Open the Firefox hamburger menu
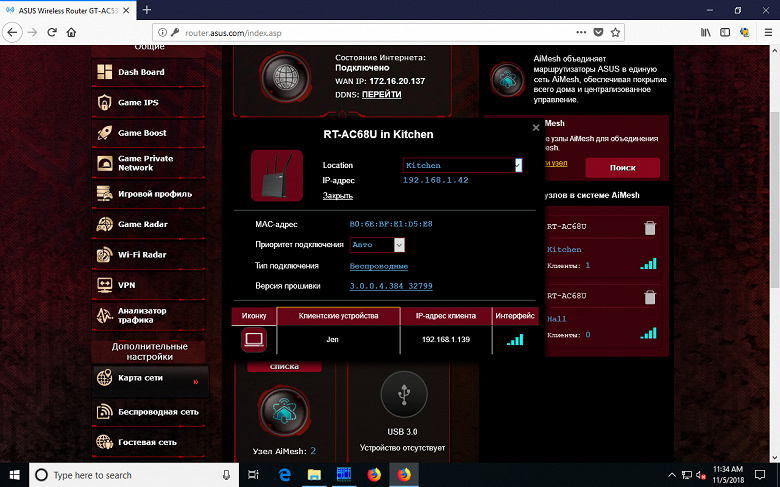 (768, 32)
